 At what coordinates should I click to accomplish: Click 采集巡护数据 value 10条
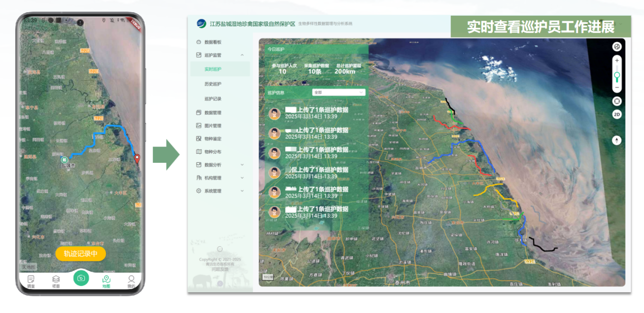(x=315, y=72)
